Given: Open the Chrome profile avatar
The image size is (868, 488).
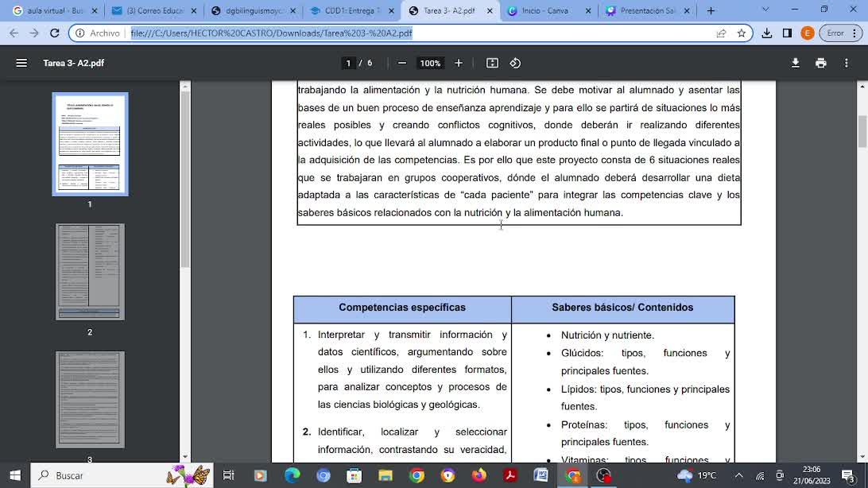Looking at the screenshot, I should click(808, 33).
